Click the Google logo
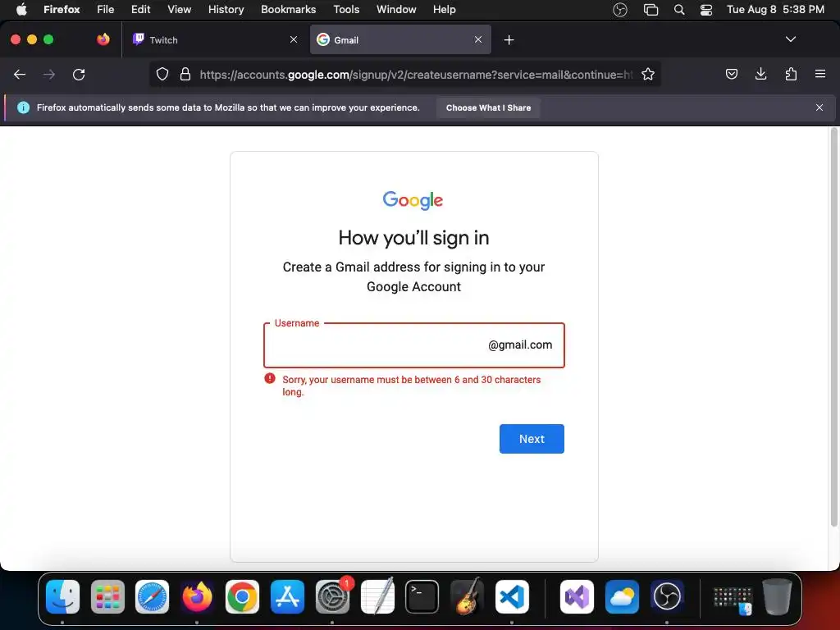This screenshot has height=630, width=840. 413,200
